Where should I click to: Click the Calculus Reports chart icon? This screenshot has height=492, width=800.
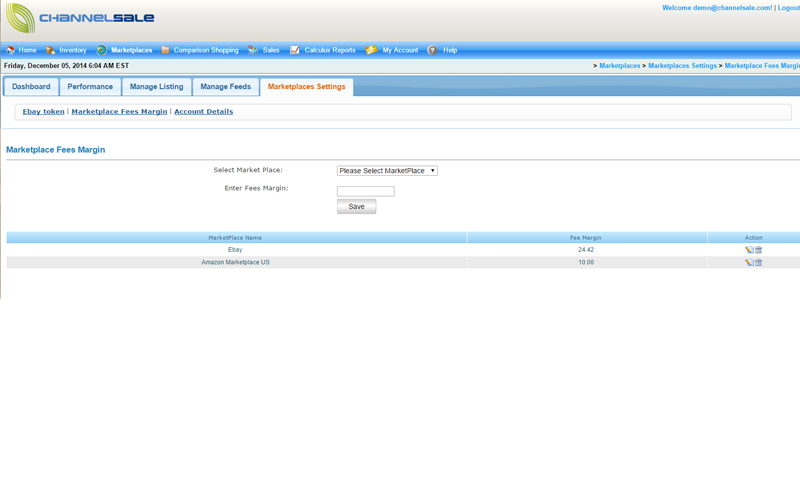295,50
